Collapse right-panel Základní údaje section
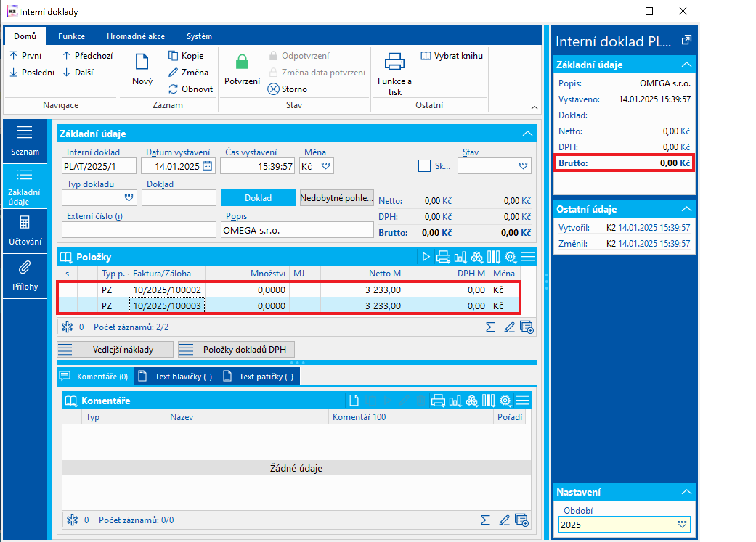The height and width of the screenshot is (542, 756). tap(686, 65)
